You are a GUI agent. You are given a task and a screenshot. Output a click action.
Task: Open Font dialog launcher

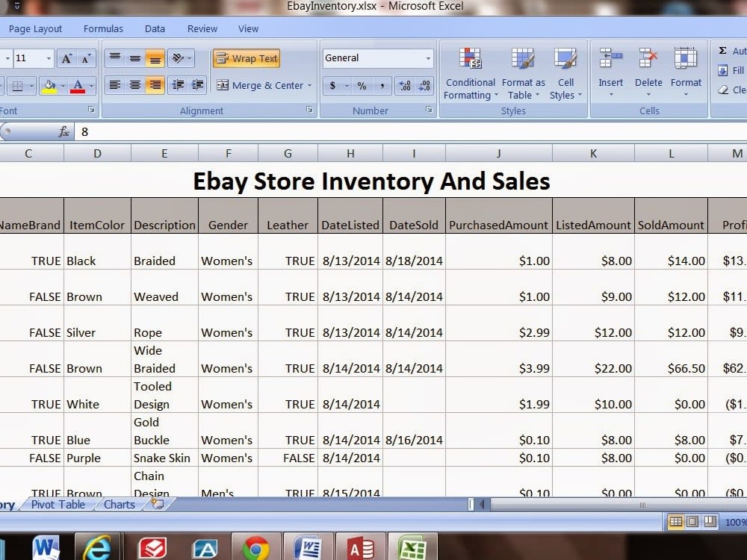click(x=91, y=110)
